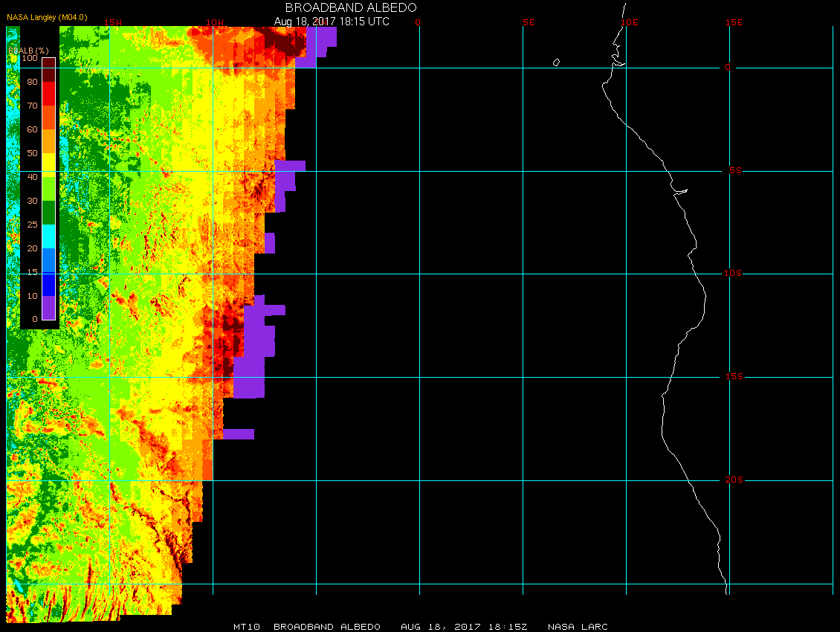Click the legend value 20
This screenshot has width=840, height=632.
click(32, 248)
